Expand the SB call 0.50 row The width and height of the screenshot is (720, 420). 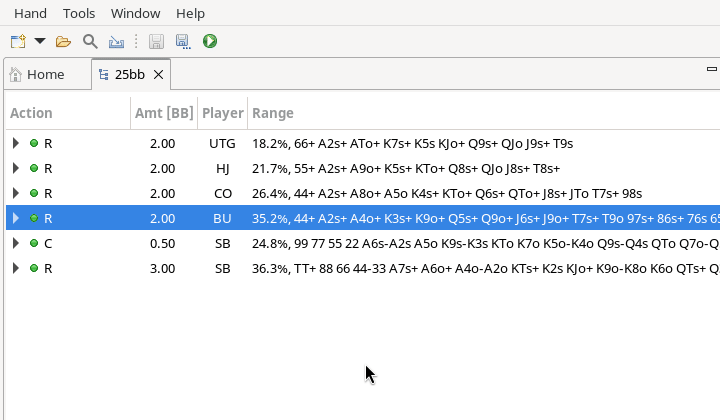pyautogui.click(x=15, y=243)
